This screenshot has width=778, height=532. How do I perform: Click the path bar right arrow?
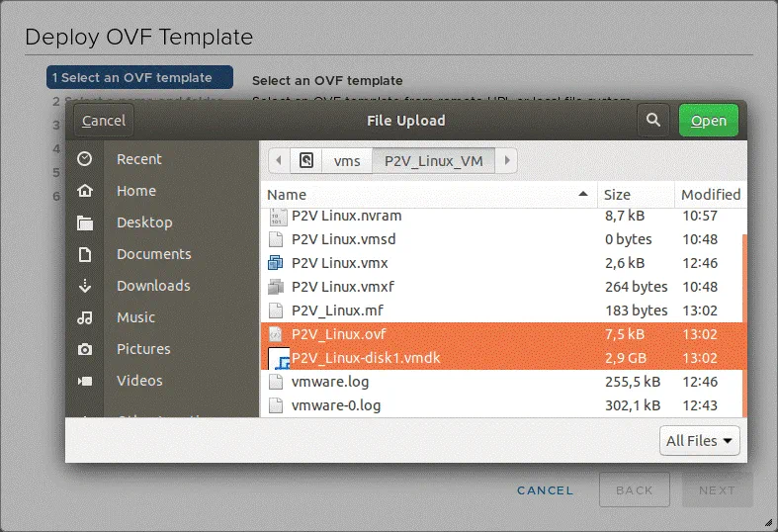pyautogui.click(x=506, y=160)
